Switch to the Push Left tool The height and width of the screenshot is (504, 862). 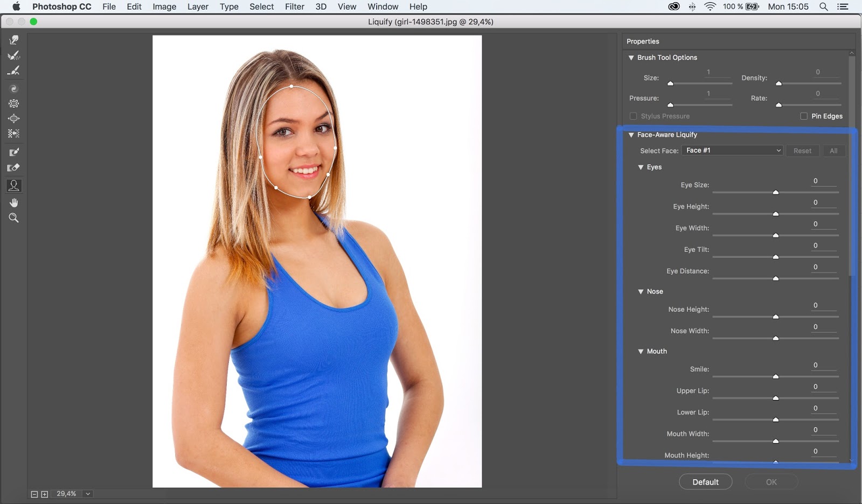click(x=13, y=134)
